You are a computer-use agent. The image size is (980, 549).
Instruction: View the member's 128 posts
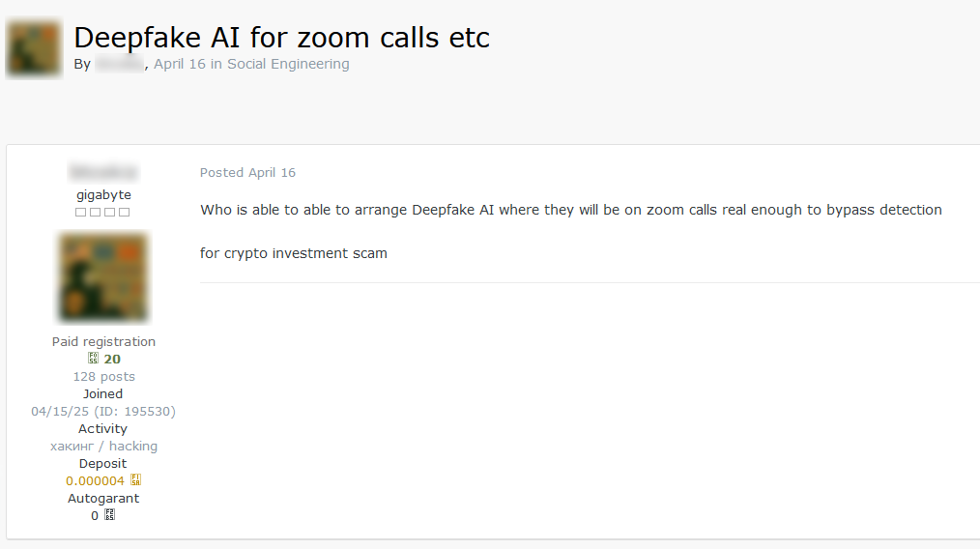click(x=103, y=376)
